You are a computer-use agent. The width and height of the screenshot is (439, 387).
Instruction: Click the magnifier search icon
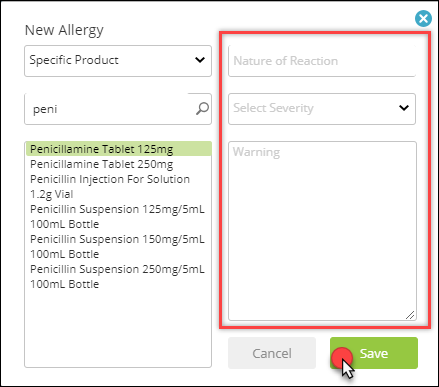[202, 109]
